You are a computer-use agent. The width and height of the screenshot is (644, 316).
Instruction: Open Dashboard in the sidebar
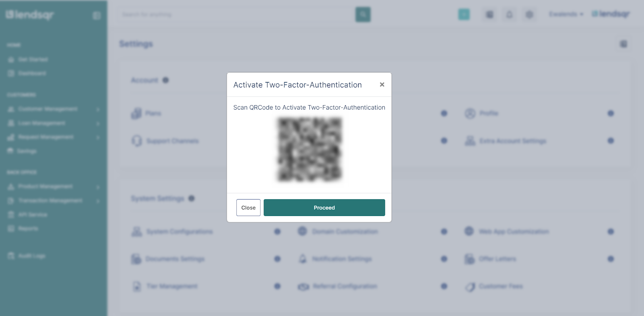27,73
